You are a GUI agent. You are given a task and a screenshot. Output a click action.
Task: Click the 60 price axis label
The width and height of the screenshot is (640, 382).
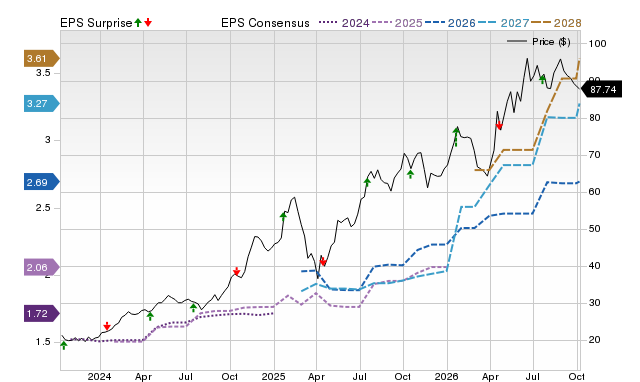[594, 192]
